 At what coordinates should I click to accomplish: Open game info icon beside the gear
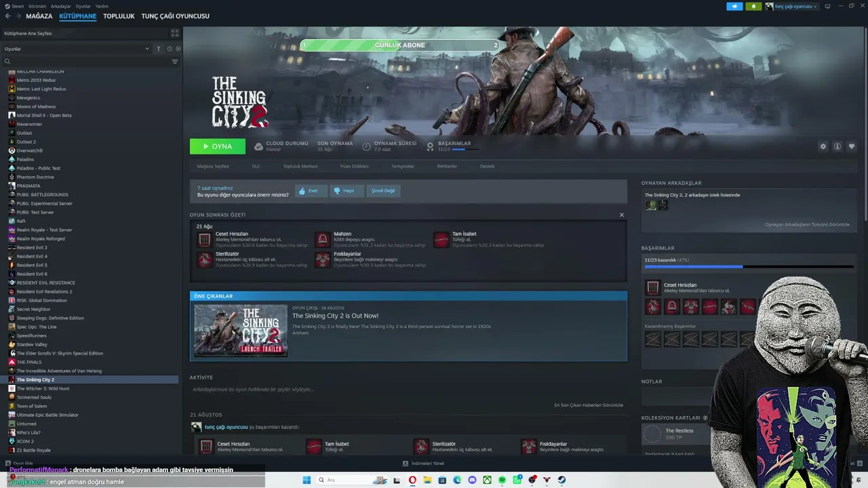(837, 146)
